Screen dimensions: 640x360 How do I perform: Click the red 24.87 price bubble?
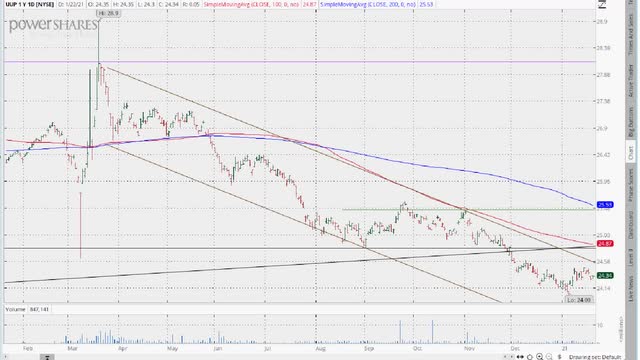coord(604,243)
